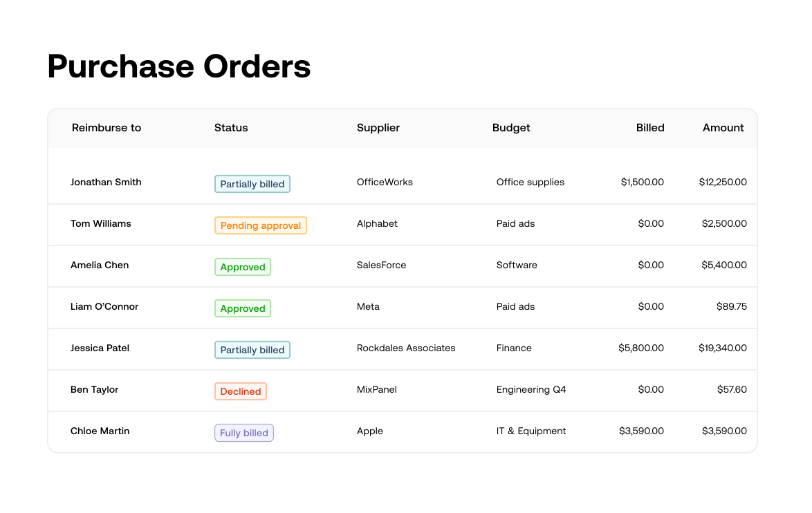Viewport: 812px width, 513px height.
Task: Click the OfficeWorks supplier cell
Action: tap(385, 183)
